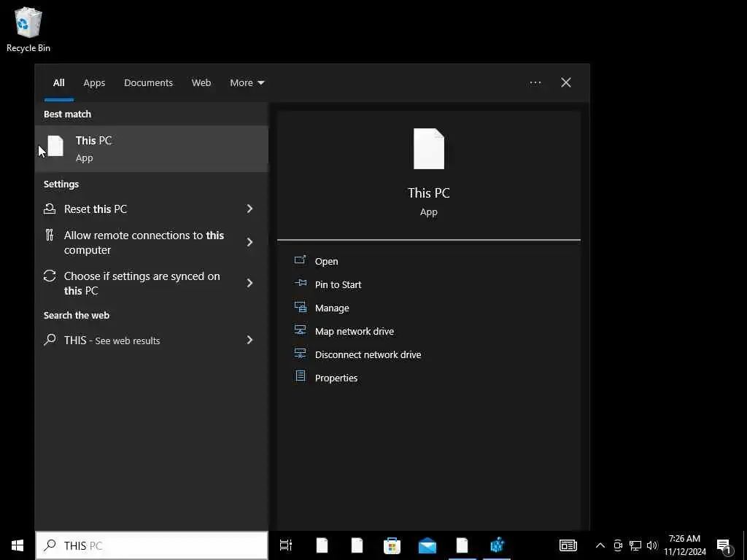This screenshot has width=747, height=560.
Task: Open the notification center icon
Action: click(724, 545)
